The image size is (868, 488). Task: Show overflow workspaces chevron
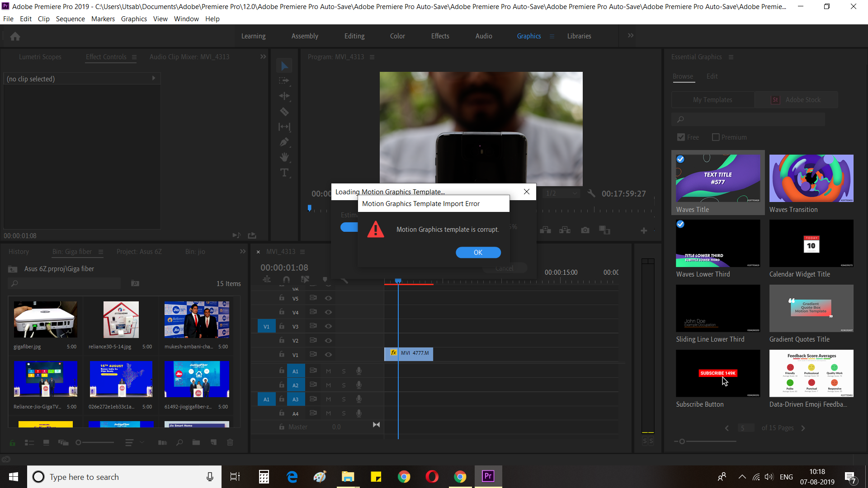(x=631, y=36)
